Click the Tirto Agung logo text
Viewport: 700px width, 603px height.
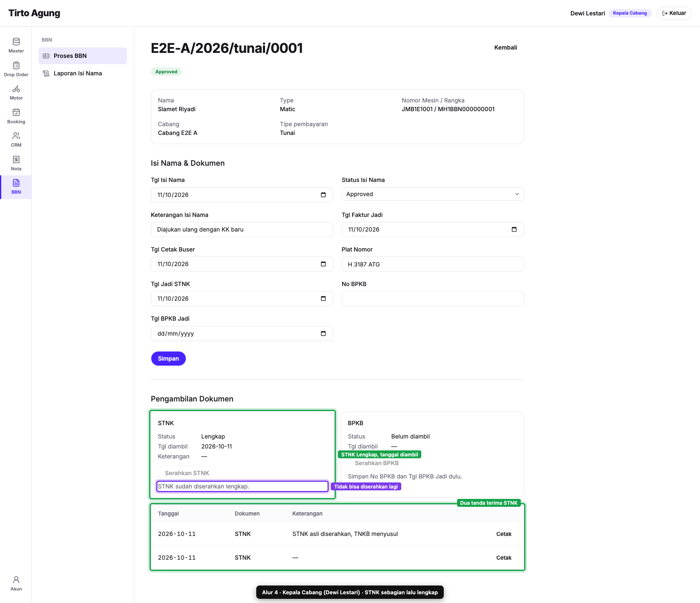(34, 13)
